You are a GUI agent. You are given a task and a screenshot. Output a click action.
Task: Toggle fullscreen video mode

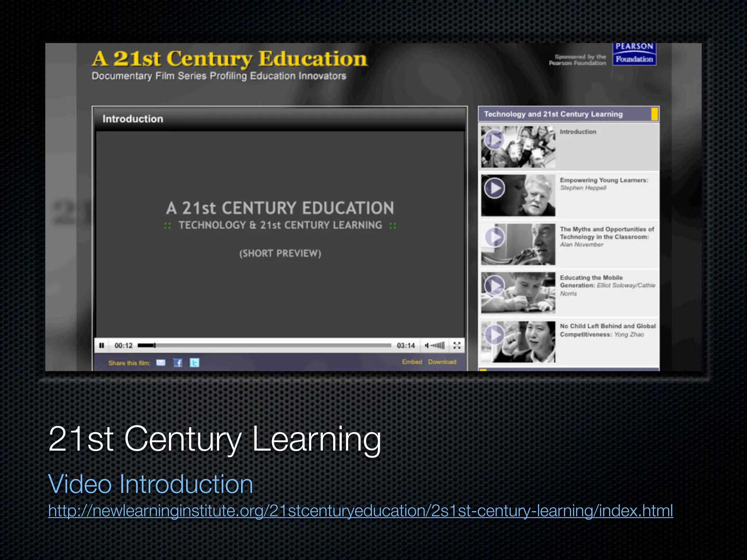coord(457,345)
